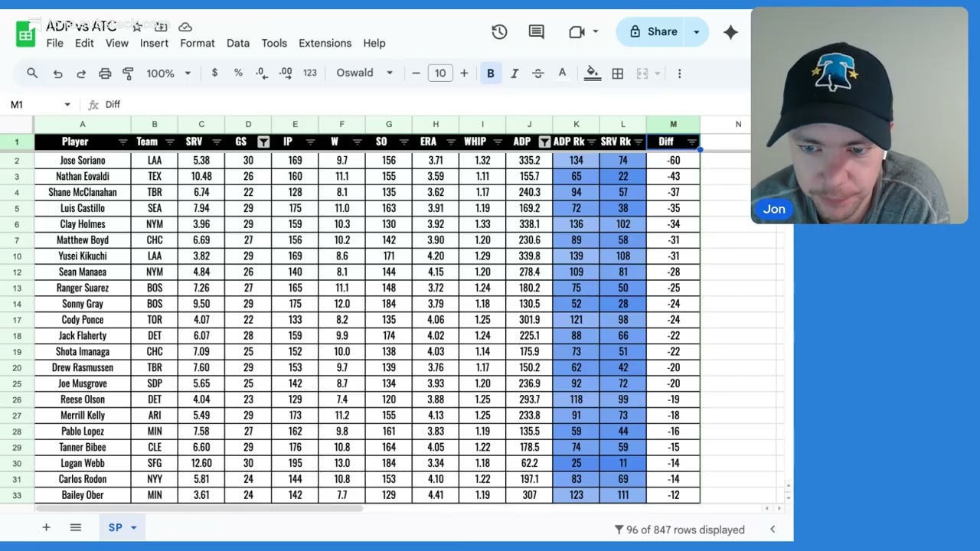
Task: Decrease font size minus button
Action: 416,73
